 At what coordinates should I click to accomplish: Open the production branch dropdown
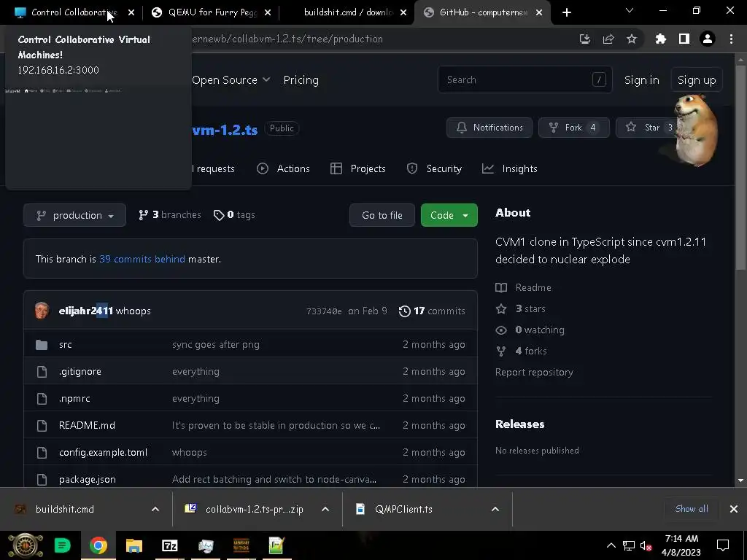point(75,215)
